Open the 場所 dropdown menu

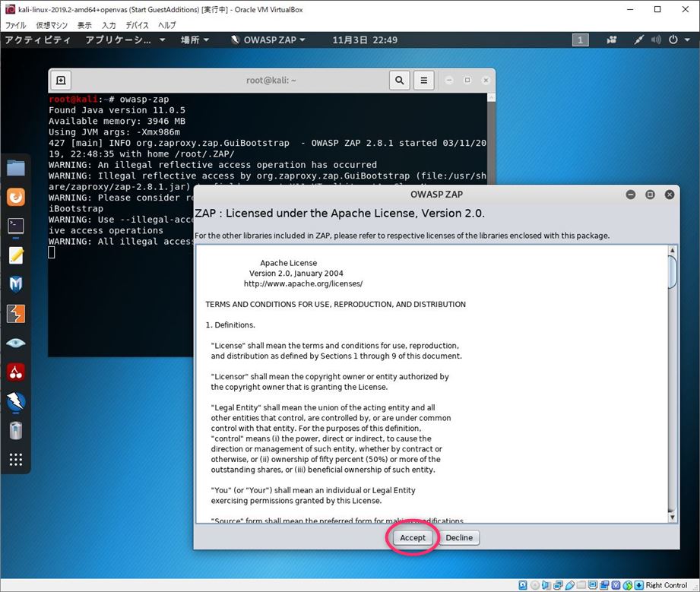tap(193, 40)
